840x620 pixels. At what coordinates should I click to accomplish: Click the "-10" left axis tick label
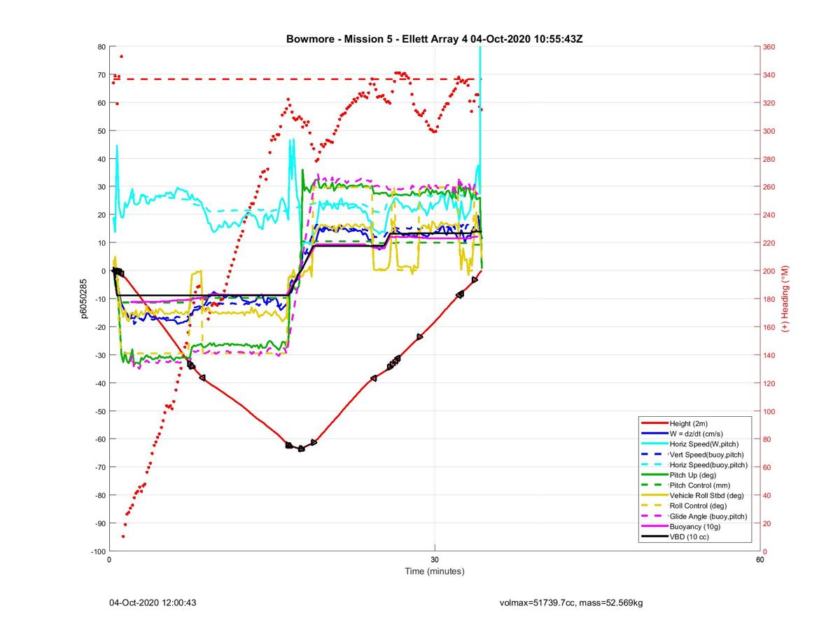pyautogui.click(x=100, y=299)
